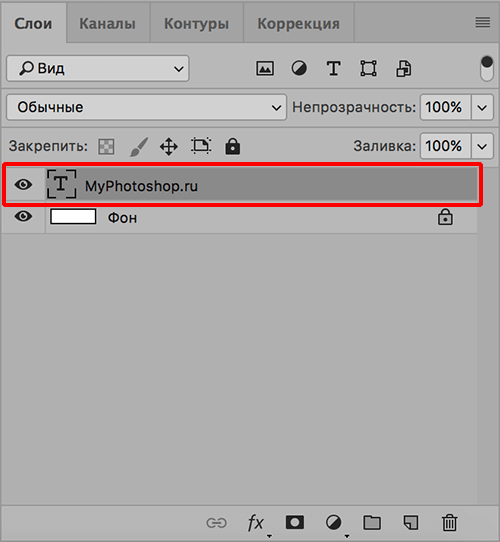The width and height of the screenshot is (500, 542).
Task: Select the MyPhotoshop.ru layer name
Action: pos(141,186)
